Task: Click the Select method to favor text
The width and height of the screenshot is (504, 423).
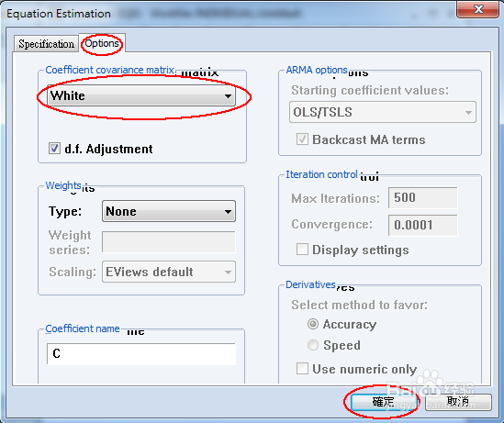Action: tap(359, 305)
